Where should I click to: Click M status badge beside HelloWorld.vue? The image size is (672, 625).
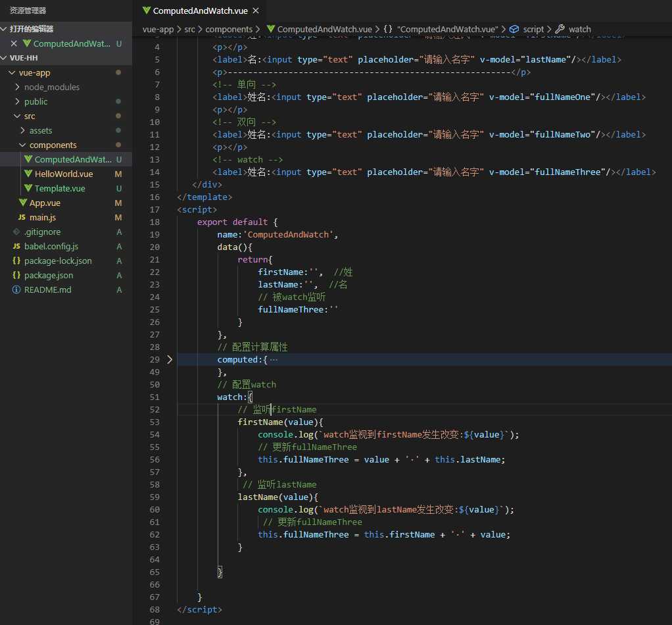pyautogui.click(x=118, y=174)
